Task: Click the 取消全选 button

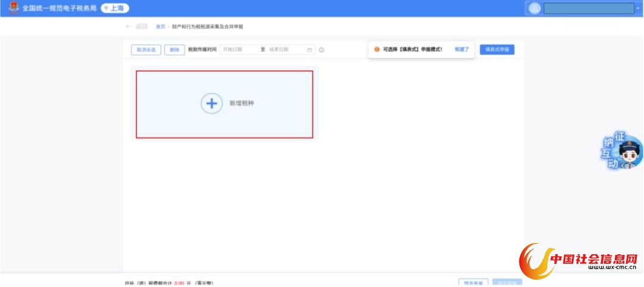Action: pyautogui.click(x=146, y=50)
